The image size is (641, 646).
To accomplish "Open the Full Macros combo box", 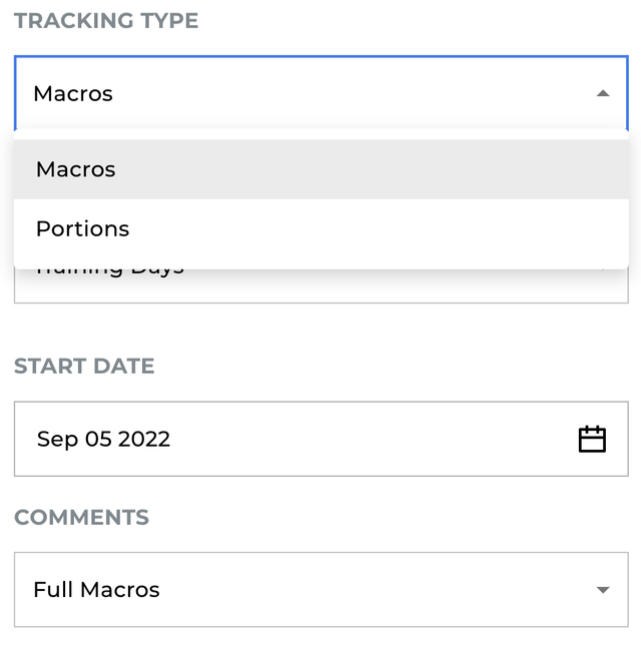I will tap(320, 590).
